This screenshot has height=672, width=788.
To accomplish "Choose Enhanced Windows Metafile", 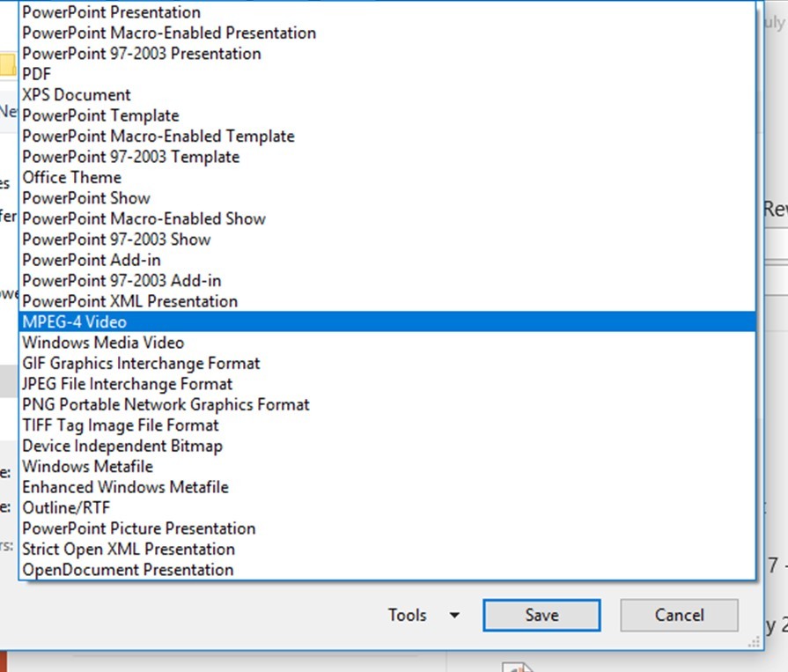I will pos(387,486).
